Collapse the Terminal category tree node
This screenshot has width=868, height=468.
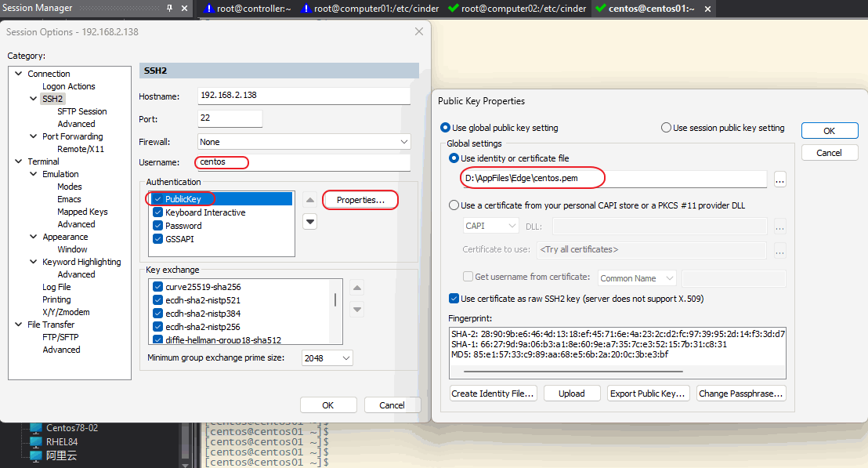coord(19,161)
